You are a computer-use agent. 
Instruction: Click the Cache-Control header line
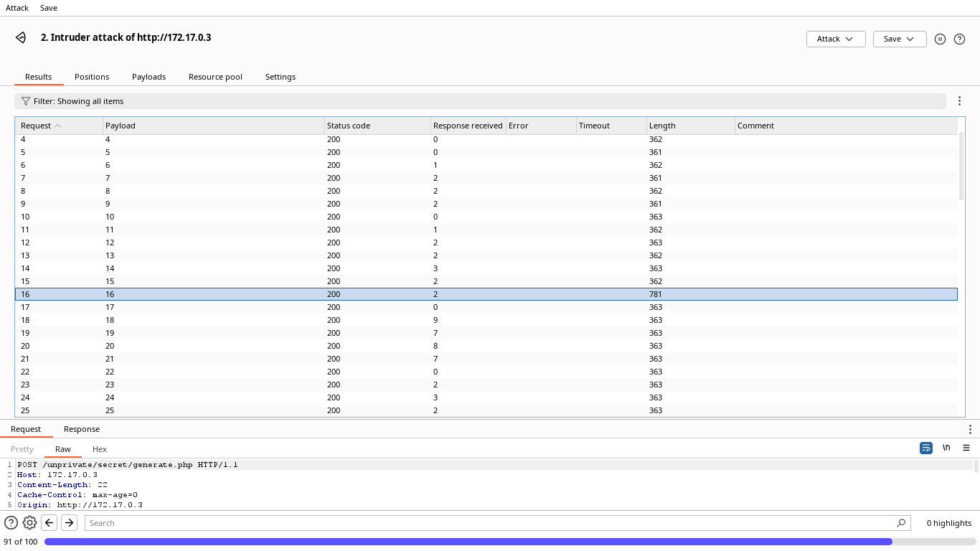(x=77, y=495)
